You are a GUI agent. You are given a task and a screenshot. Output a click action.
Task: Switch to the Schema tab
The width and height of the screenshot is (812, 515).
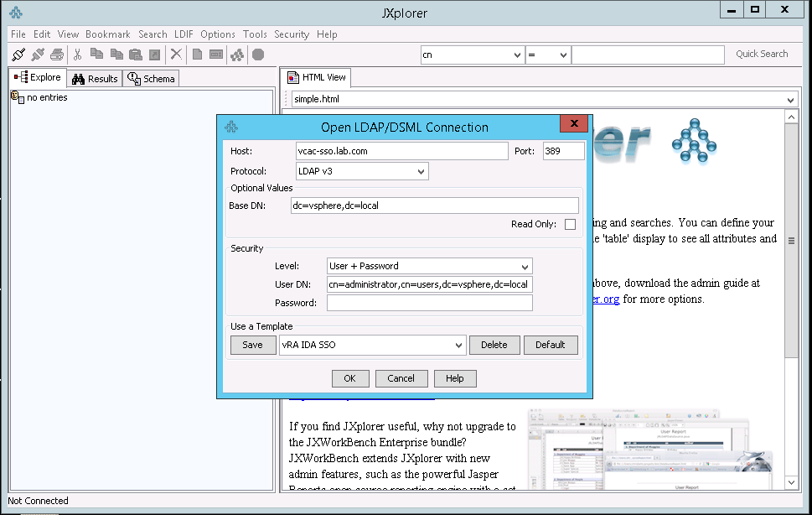click(x=151, y=79)
